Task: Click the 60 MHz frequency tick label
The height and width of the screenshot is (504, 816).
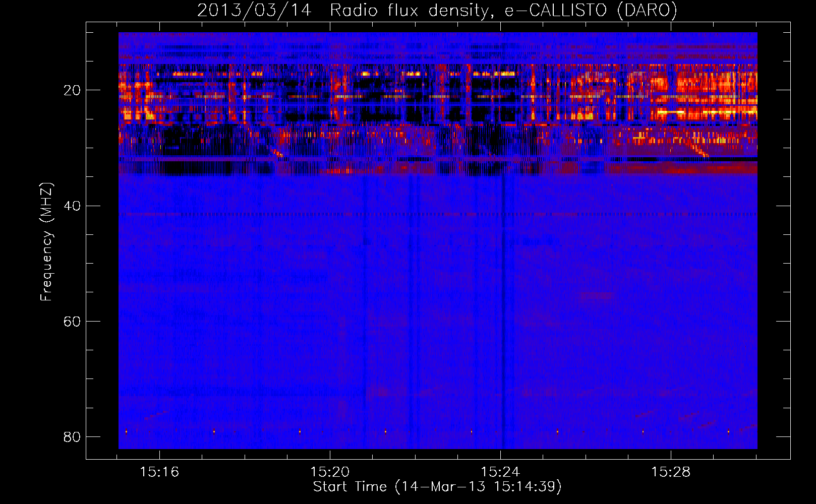Action: (72, 321)
